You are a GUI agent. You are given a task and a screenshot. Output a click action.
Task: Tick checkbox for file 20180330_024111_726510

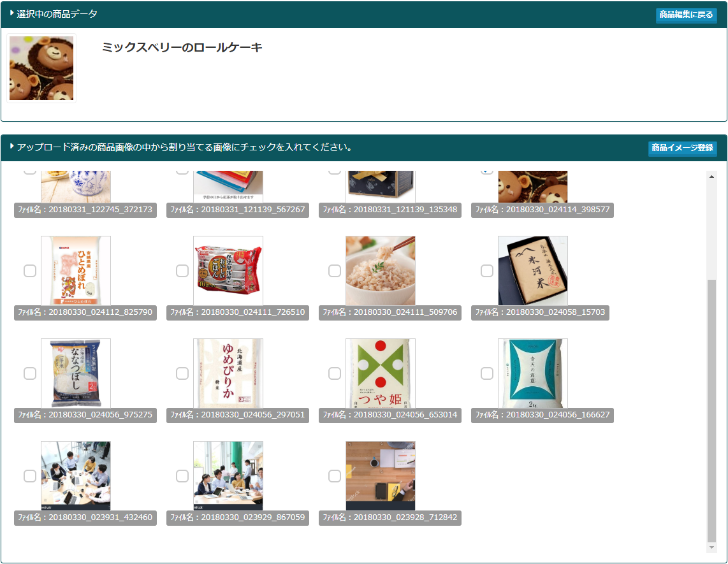(x=182, y=271)
